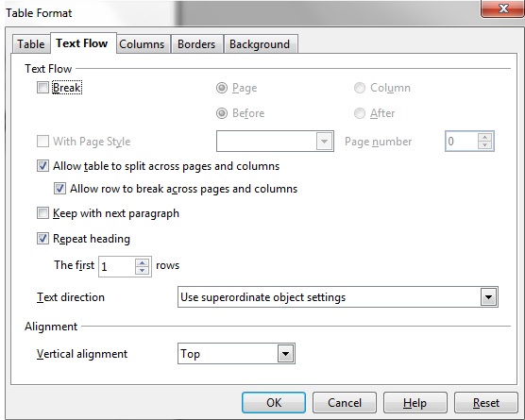The image size is (525, 420).
Task: Enable the Break checkbox
Action: pyautogui.click(x=42, y=88)
